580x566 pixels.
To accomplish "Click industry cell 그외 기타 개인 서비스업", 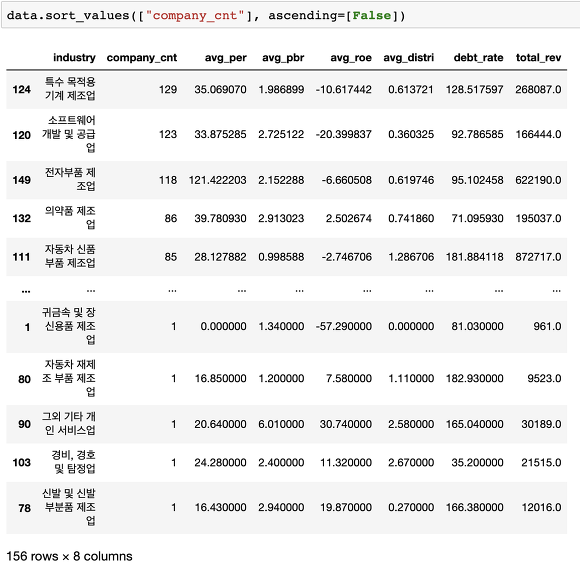I will 69,424.
